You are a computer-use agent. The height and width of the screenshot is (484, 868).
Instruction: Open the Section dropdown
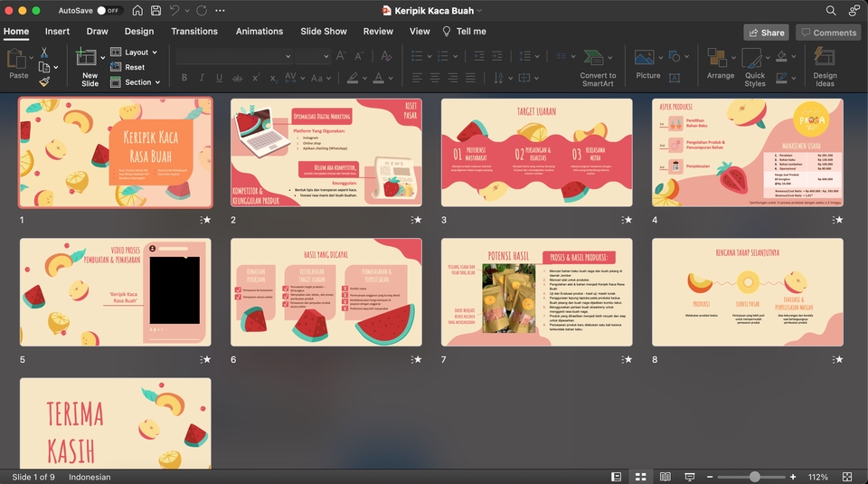pyautogui.click(x=135, y=82)
